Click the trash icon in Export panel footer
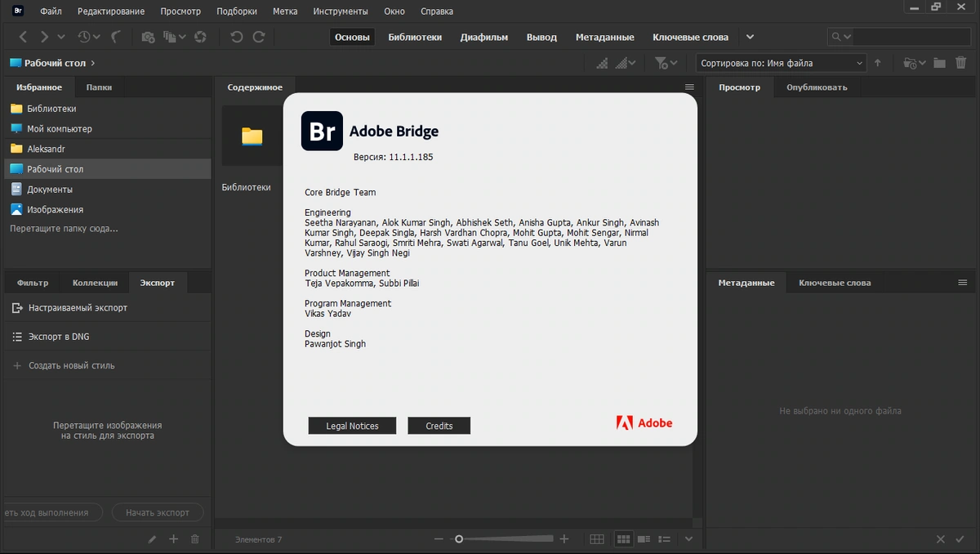The width and height of the screenshot is (980, 554). coord(194,539)
